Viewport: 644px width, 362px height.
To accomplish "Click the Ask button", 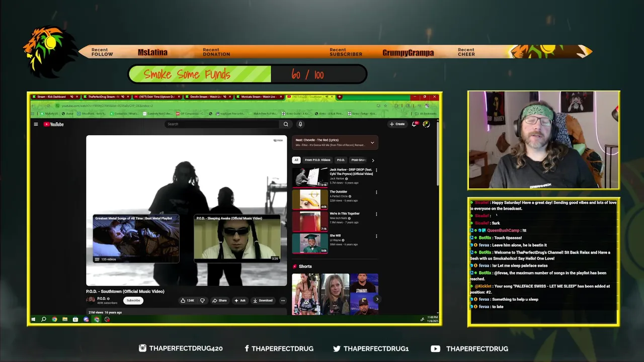I will (240, 301).
